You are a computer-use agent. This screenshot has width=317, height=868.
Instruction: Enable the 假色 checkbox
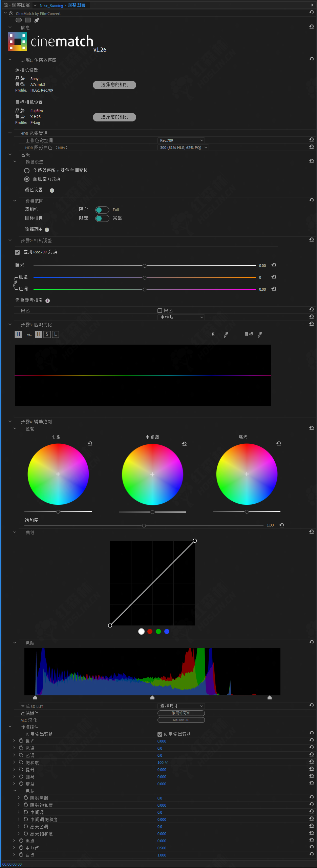click(160, 311)
